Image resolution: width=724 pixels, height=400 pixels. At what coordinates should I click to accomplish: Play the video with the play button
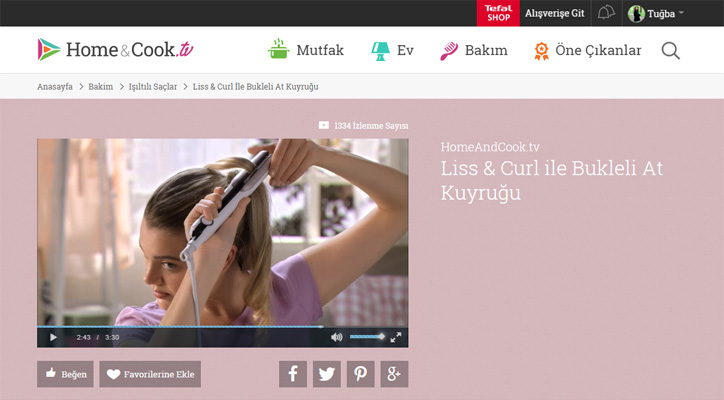click(x=53, y=337)
